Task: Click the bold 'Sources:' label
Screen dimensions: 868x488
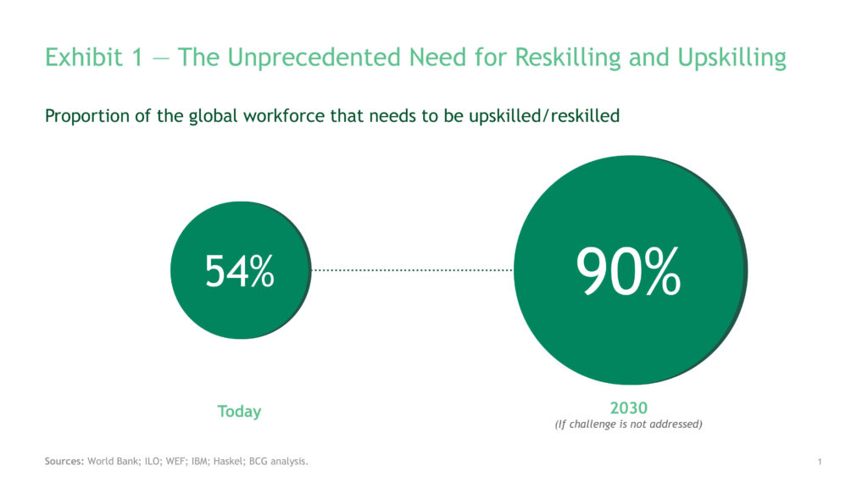Action: tap(64, 462)
